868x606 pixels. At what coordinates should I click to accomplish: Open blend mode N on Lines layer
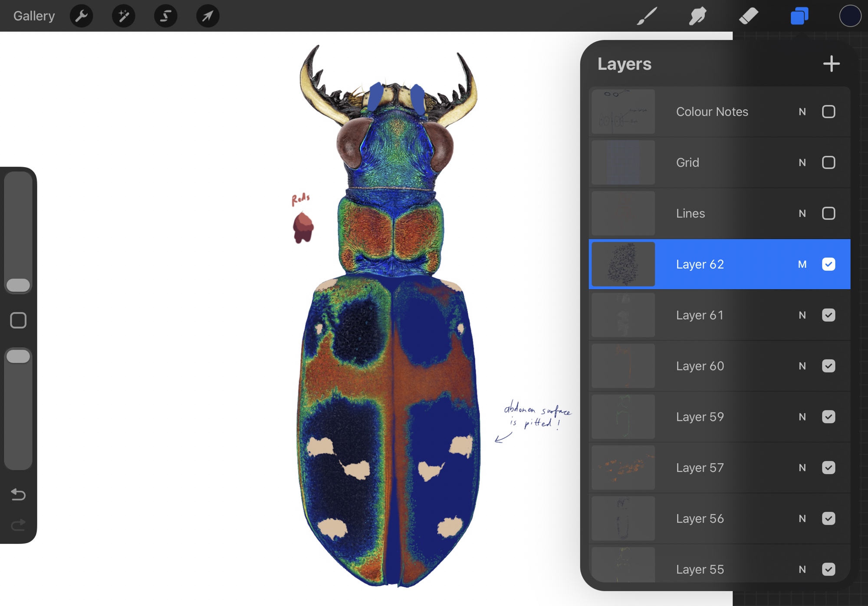coord(802,214)
